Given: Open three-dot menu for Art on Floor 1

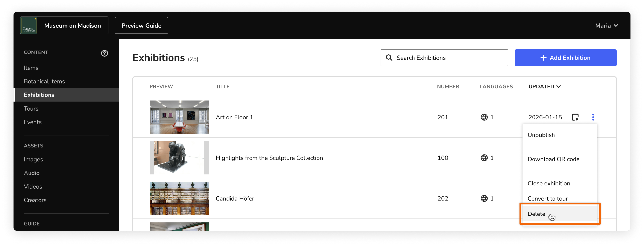Looking at the screenshot, I should pos(593,117).
